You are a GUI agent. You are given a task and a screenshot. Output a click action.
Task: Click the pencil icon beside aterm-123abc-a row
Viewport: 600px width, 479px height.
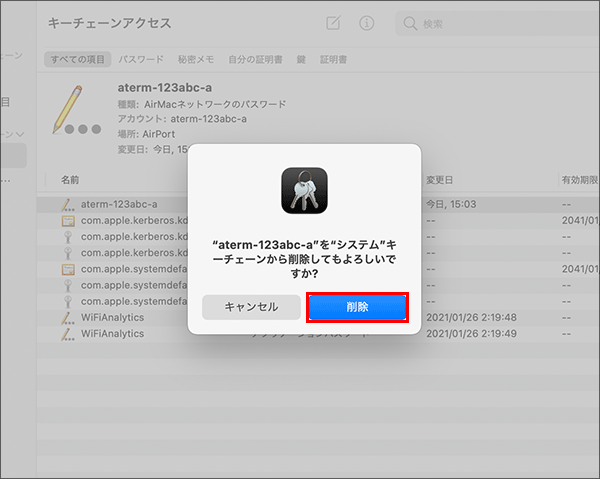tap(67, 204)
